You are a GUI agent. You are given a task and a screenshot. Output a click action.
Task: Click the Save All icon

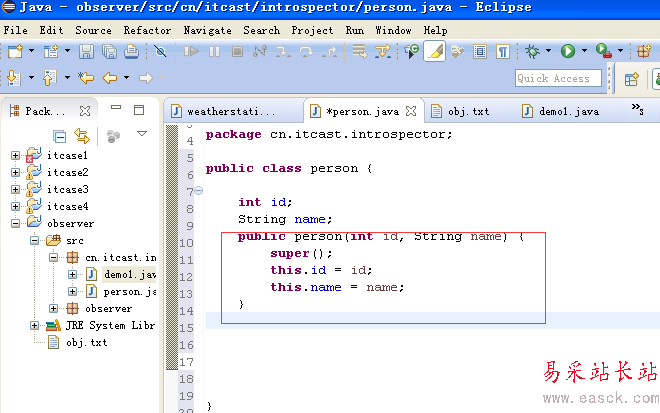click(109, 51)
